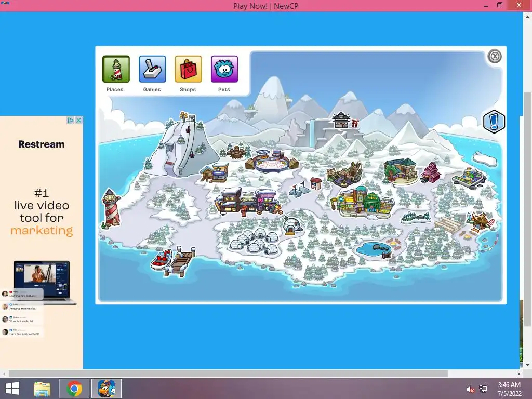
Task: Open the Pets map filter
Action: 224,69
